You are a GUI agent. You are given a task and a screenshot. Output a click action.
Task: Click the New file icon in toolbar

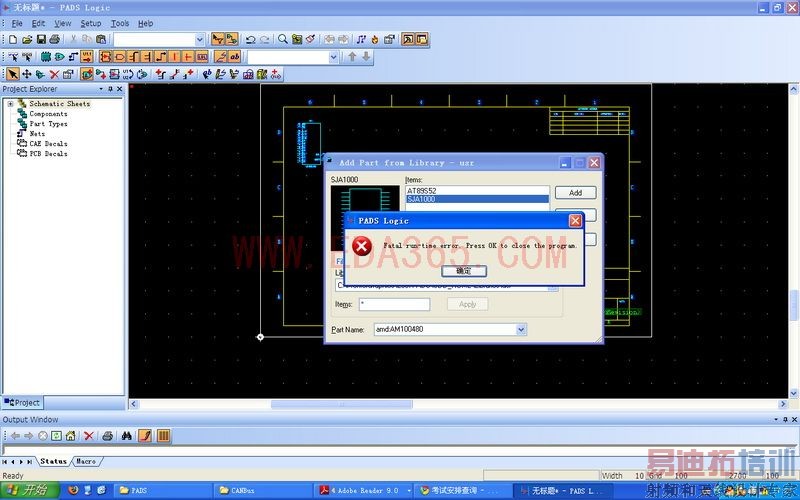click(x=12, y=39)
